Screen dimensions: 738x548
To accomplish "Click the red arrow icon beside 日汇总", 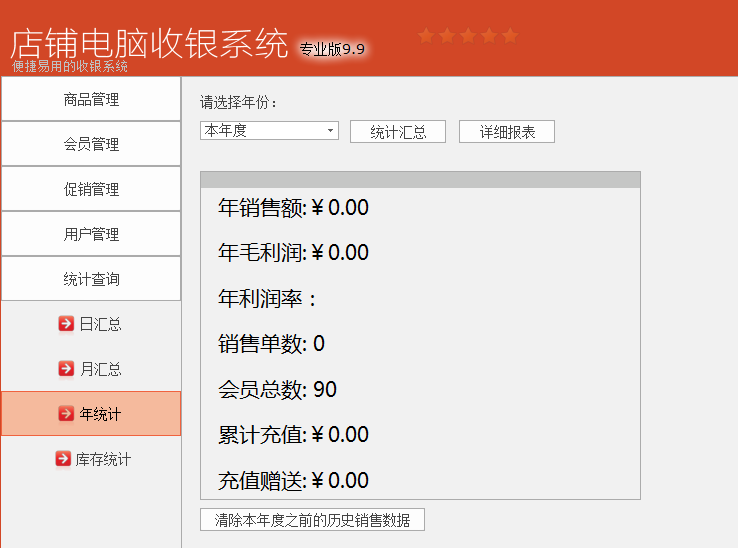I will click(66, 323).
